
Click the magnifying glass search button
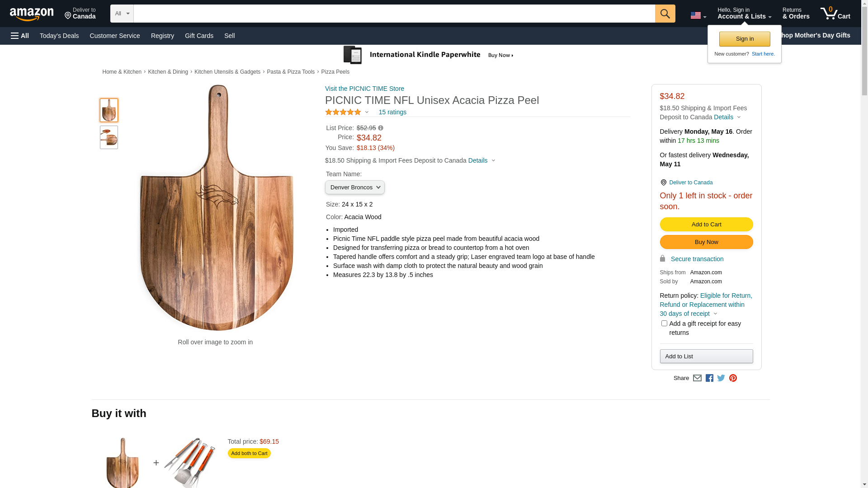(665, 14)
